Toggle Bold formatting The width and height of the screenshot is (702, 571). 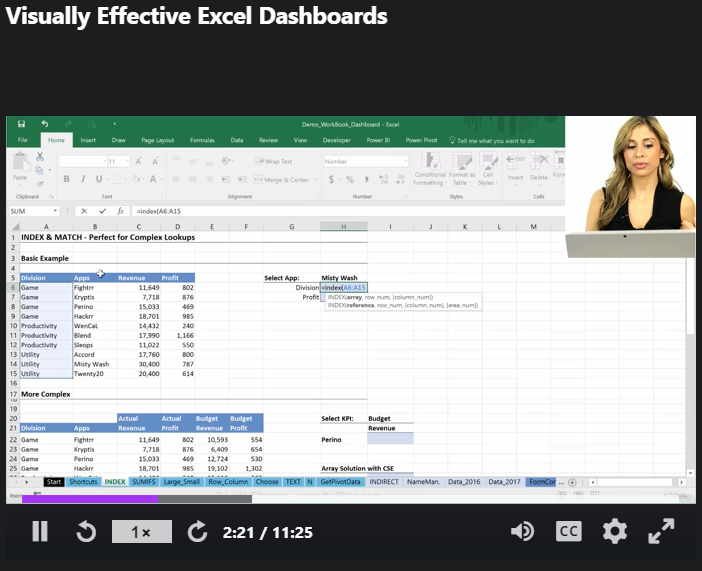click(x=66, y=179)
